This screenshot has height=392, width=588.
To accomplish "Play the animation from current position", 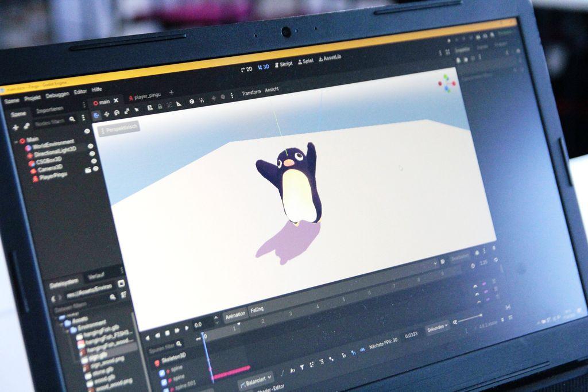I will [x=187, y=328].
